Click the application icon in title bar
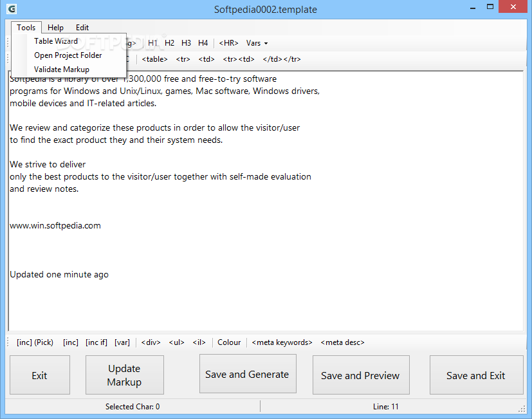Image resolution: width=532 pixels, height=419 pixels. (12, 9)
